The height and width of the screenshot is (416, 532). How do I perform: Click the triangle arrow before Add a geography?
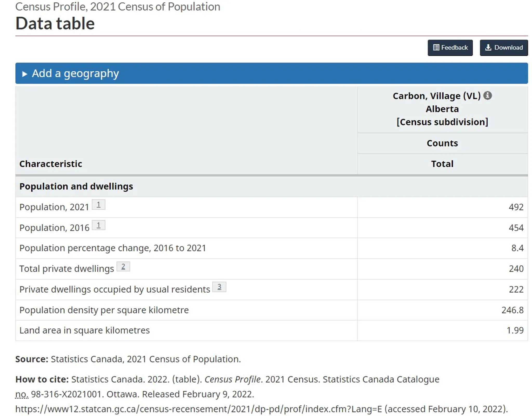(25, 74)
